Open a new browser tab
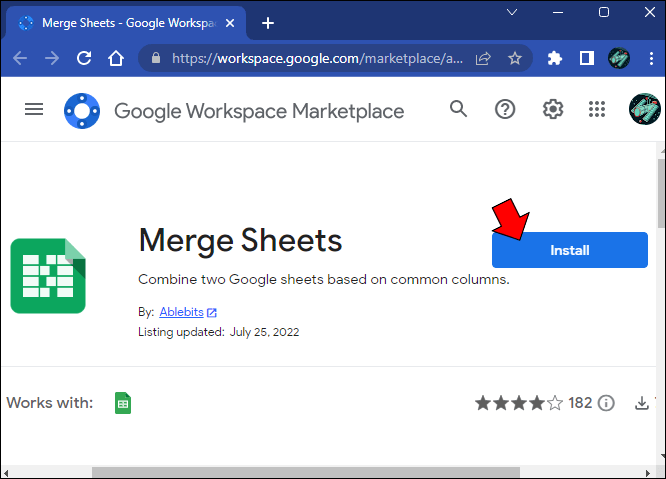 pos(268,22)
